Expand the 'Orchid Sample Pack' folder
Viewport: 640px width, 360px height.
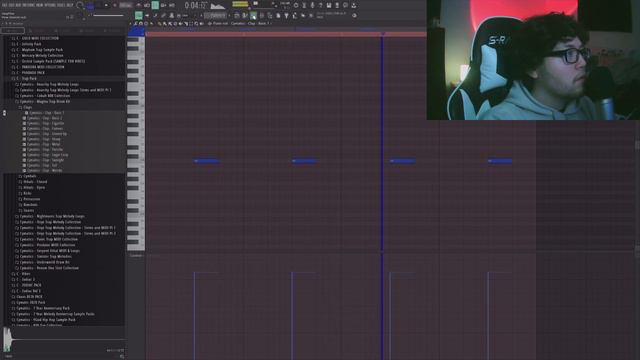53,61
